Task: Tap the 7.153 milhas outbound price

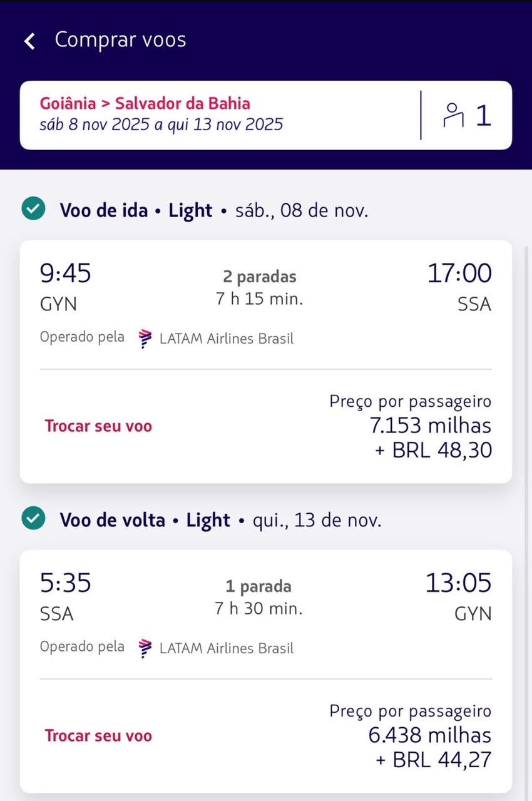Action: coord(430,426)
